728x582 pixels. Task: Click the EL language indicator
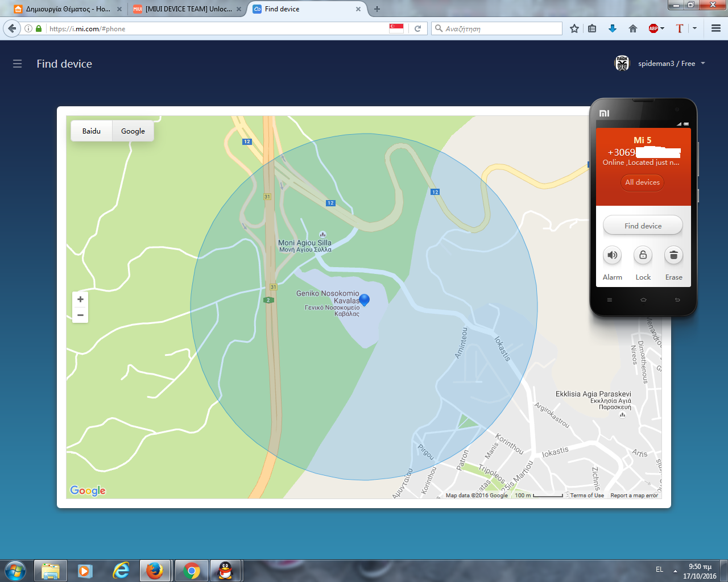(x=659, y=569)
